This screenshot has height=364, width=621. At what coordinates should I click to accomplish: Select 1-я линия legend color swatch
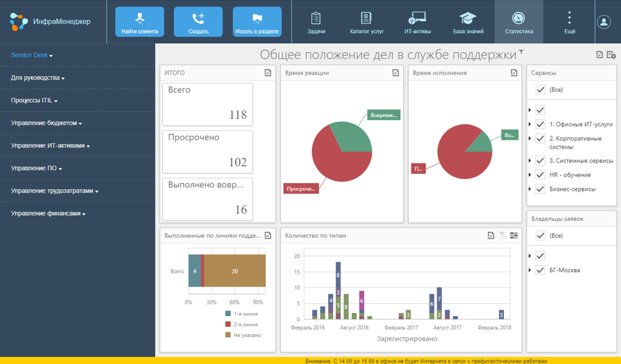228,314
